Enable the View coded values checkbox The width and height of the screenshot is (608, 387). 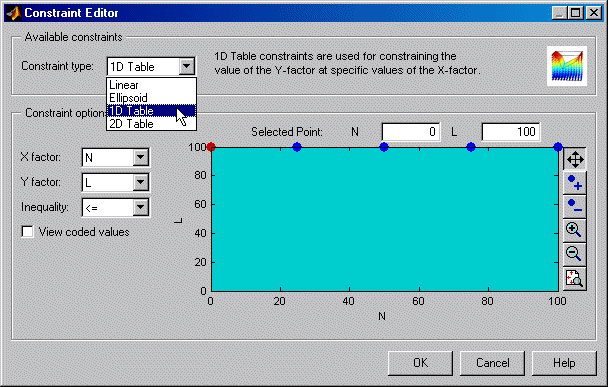coord(28,232)
